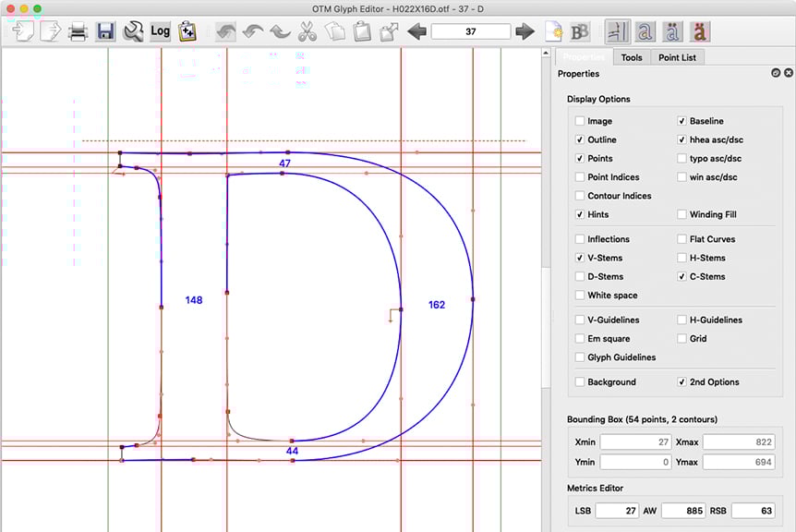Click the LSB field with value 27
Image resolution: width=796 pixels, height=532 pixels.
point(617,511)
